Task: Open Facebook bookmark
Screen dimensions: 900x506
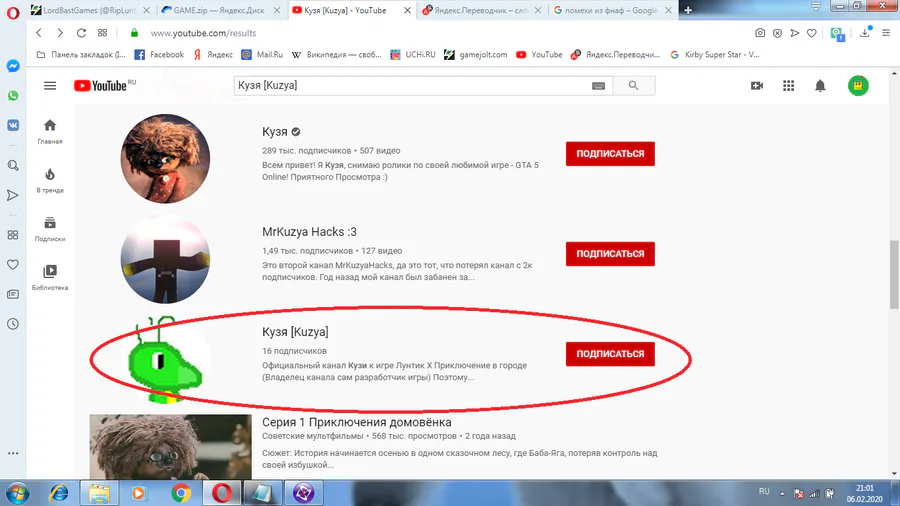Action: pos(159,55)
